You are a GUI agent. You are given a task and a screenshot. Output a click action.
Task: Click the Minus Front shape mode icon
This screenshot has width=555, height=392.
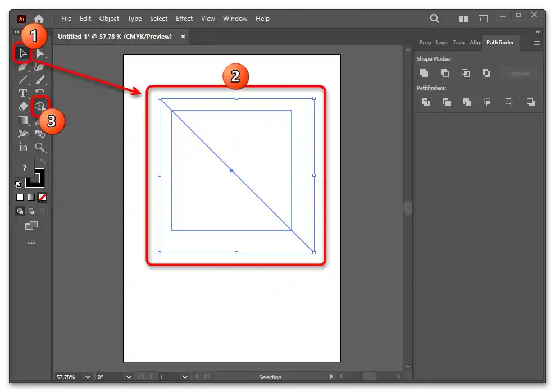(444, 73)
